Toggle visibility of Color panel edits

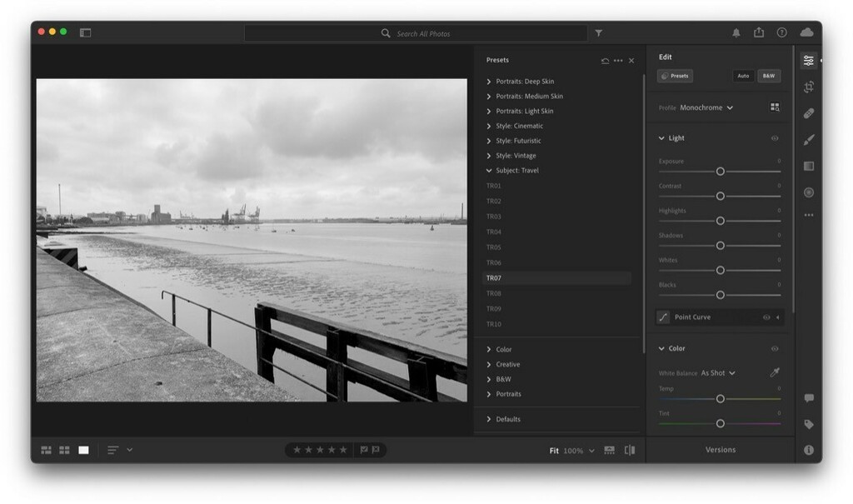(775, 349)
